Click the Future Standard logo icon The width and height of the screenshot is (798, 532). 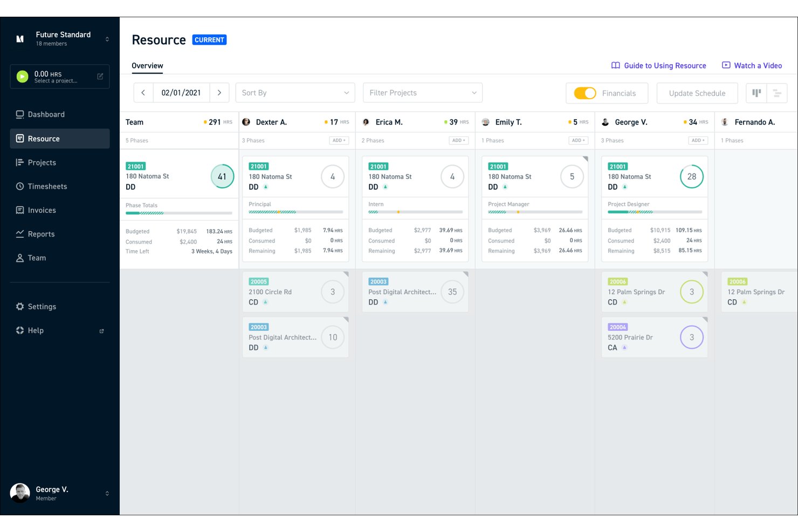coord(20,39)
